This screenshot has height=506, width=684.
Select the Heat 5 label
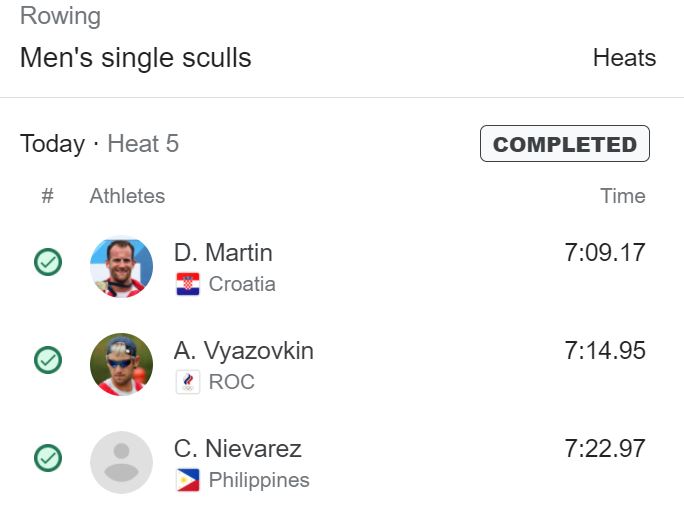(x=143, y=144)
